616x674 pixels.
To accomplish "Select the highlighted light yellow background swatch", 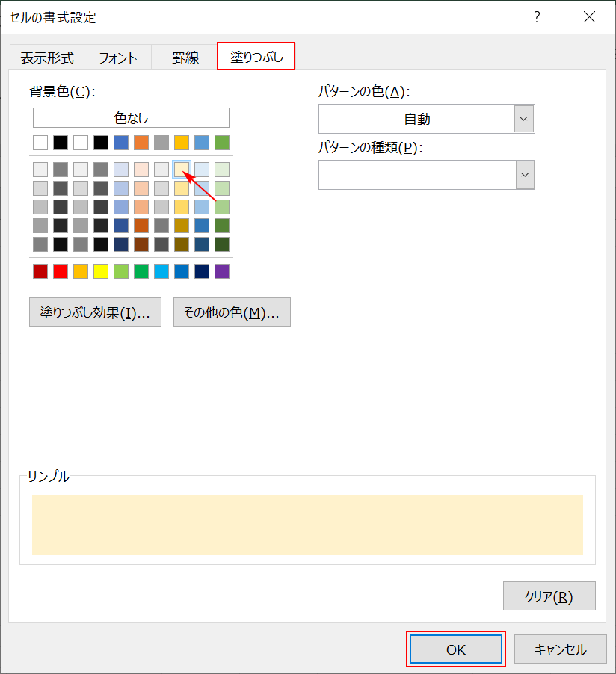I will pyautogui.click(x=181, y=169).
